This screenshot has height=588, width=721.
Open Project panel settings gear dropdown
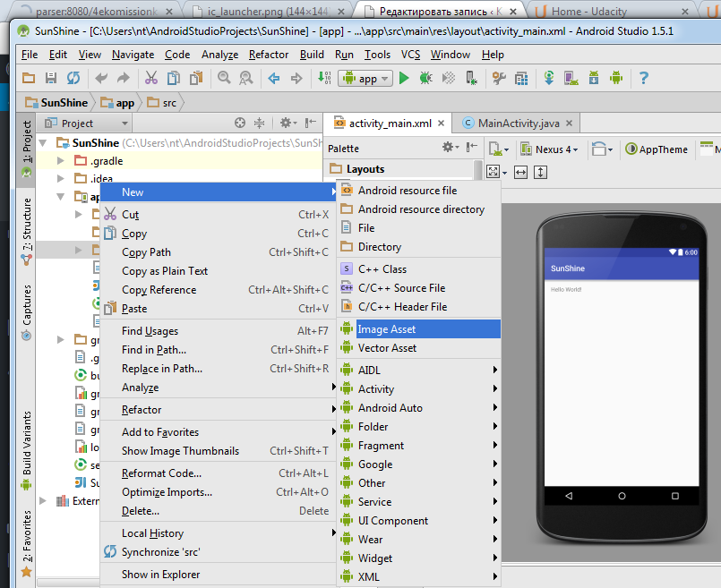click(x=288, y=123)
